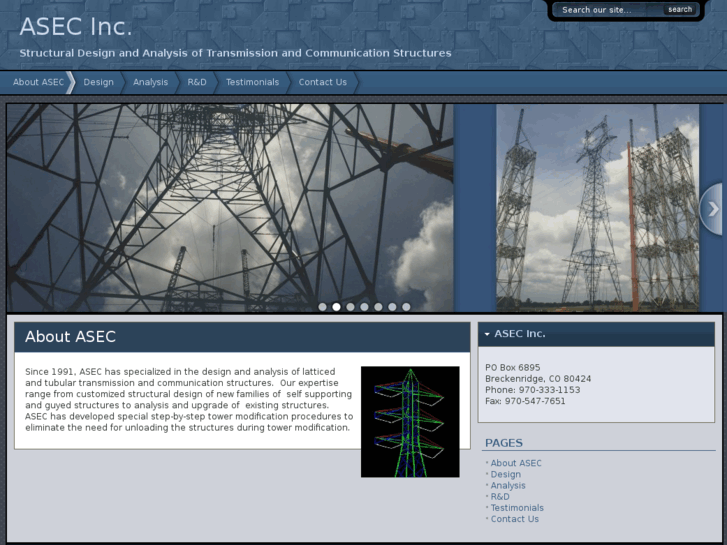Click the 'Phone: 970-333-1153' text

tap(532, 390)
